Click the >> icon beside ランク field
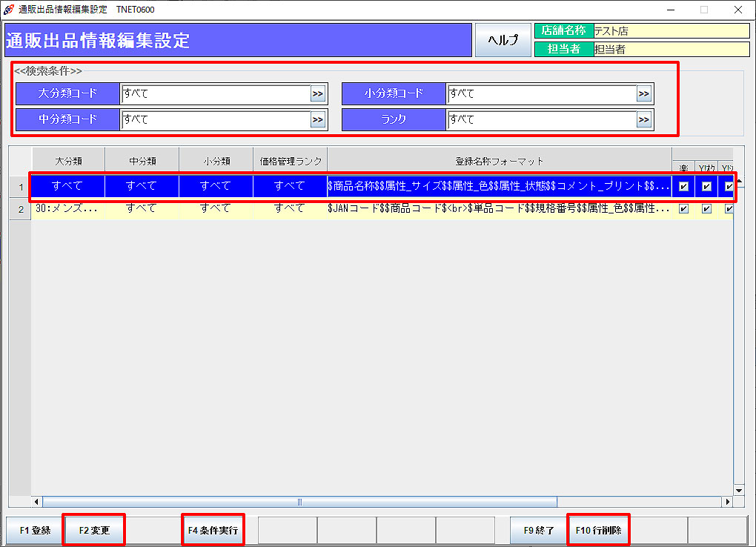Viewport: 756px width, 547px height. (643, 119)
